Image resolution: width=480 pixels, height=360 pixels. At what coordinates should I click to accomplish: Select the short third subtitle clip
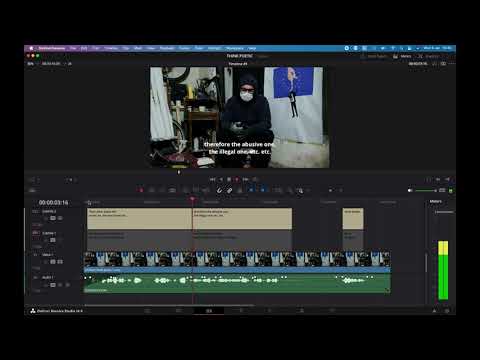tap(353, 219)
